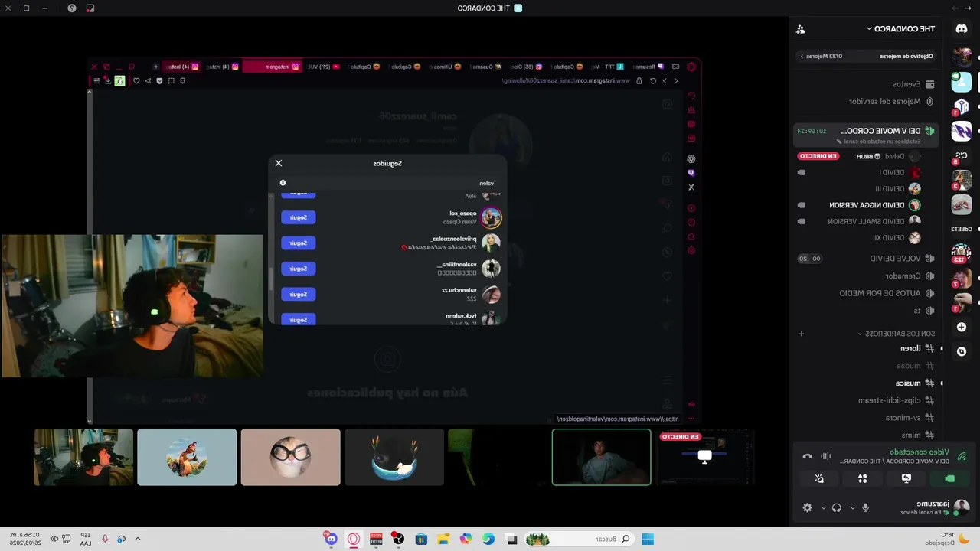Deafen with the headphones button
This screenshot has height=551, width=980.
837,507
